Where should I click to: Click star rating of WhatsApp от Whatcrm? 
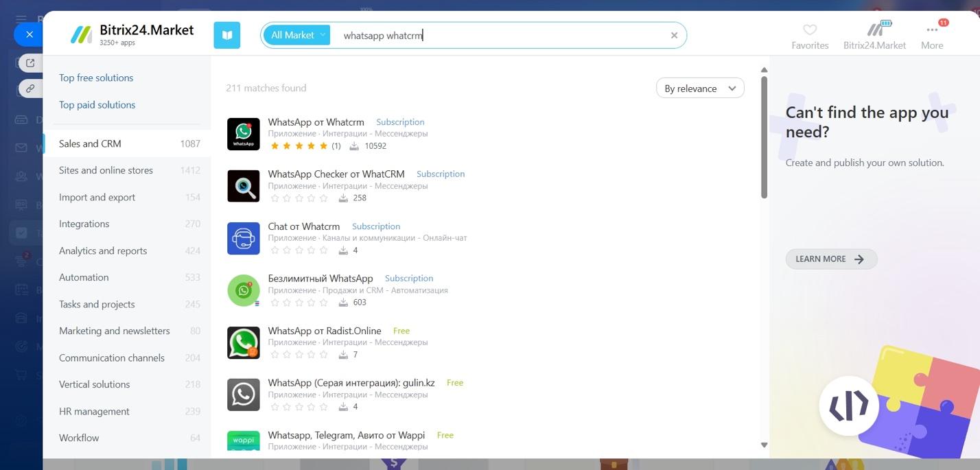coord(299,146)
